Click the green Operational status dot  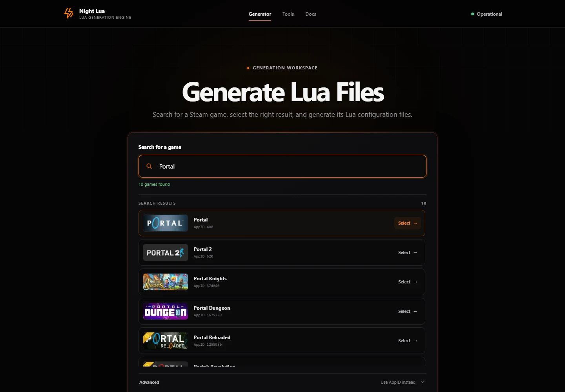[x=472, y=14]
